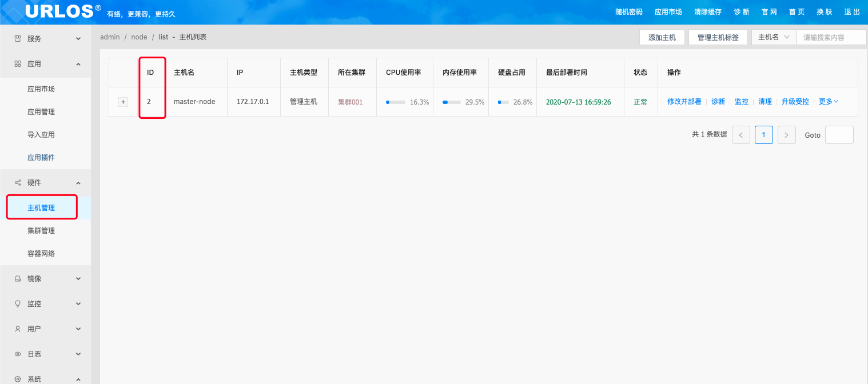Viewport: 868px width, 384px height.
Task: Open the 主机名 search field dropdown
Action: click(x=774, y=37)
